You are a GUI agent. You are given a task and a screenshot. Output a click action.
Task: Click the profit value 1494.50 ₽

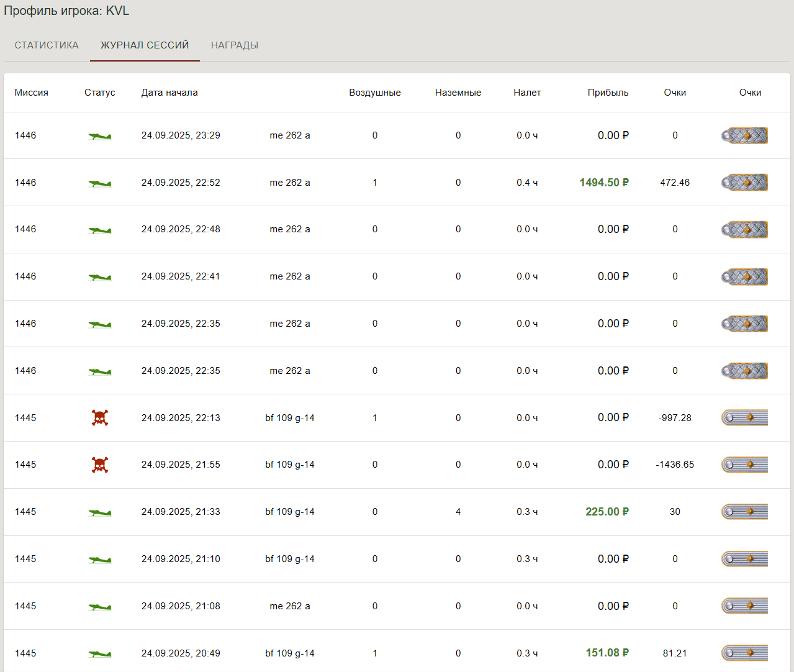coord(604,183)
